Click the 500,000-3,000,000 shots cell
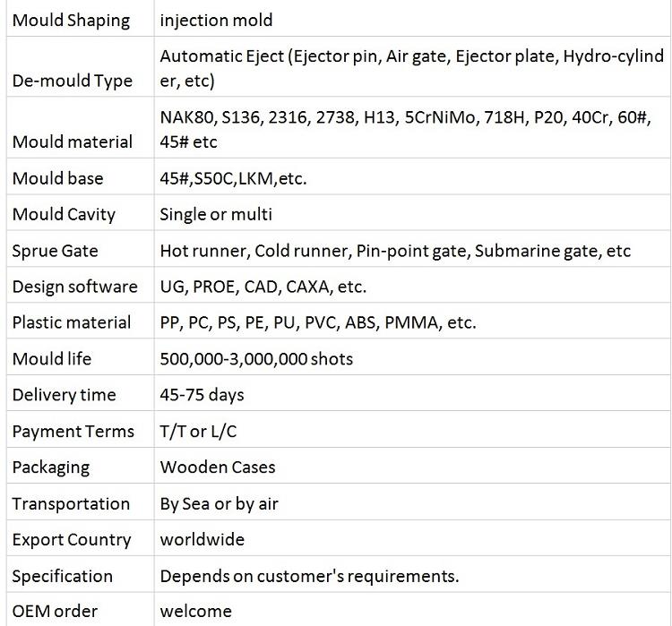Viewport: 672px width, 626px height. click(x=412, y=357)
